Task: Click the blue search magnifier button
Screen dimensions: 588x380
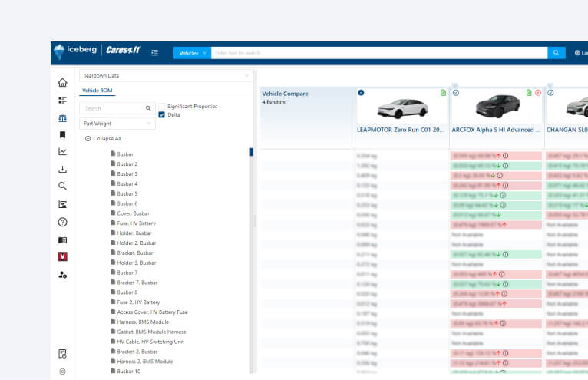Action: point(557,53)
